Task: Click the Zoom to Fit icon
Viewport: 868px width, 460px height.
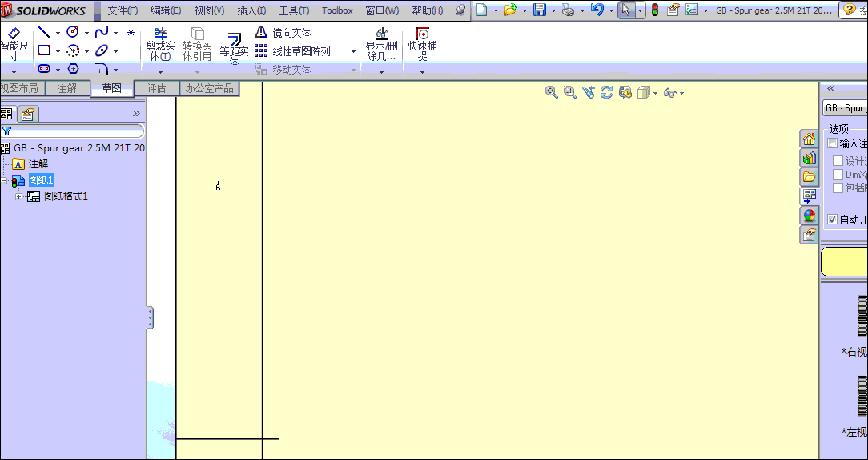Action: point(552,92)
